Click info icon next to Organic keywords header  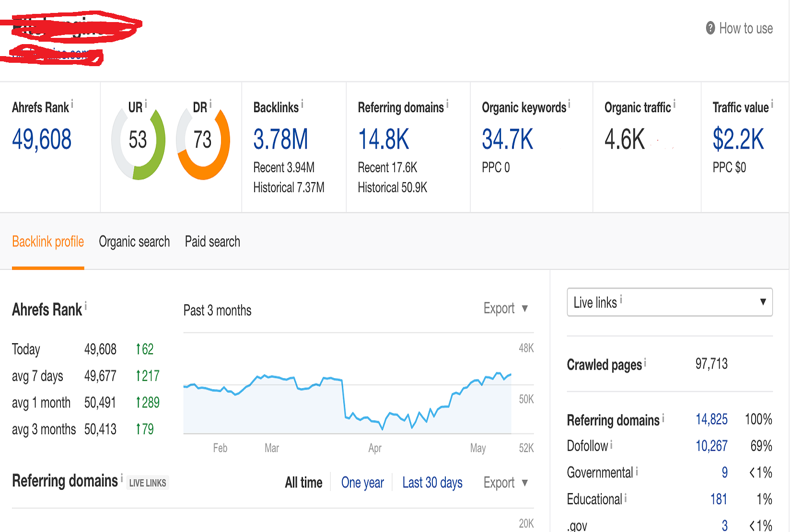tap(569, 103)
